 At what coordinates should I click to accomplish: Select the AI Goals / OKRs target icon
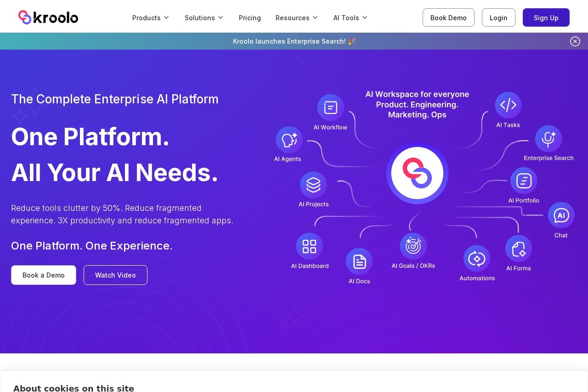point(413,246)
